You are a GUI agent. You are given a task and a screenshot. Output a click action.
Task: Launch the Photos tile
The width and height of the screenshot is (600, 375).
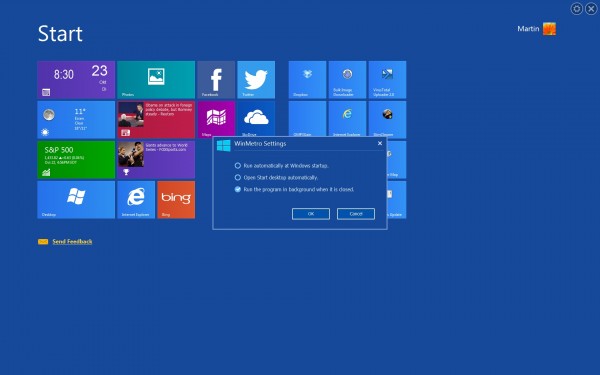click(156, 80)
